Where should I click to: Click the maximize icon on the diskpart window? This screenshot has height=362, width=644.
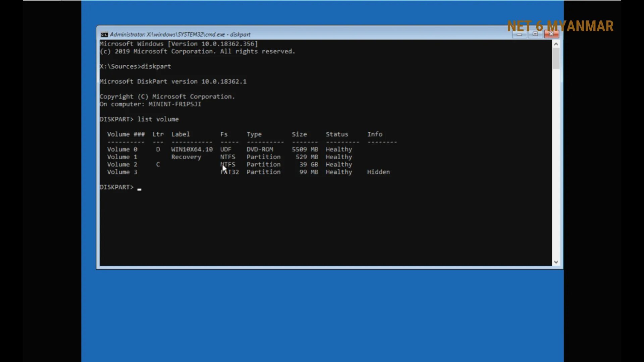pyautogui.click(x=535, y=34)
